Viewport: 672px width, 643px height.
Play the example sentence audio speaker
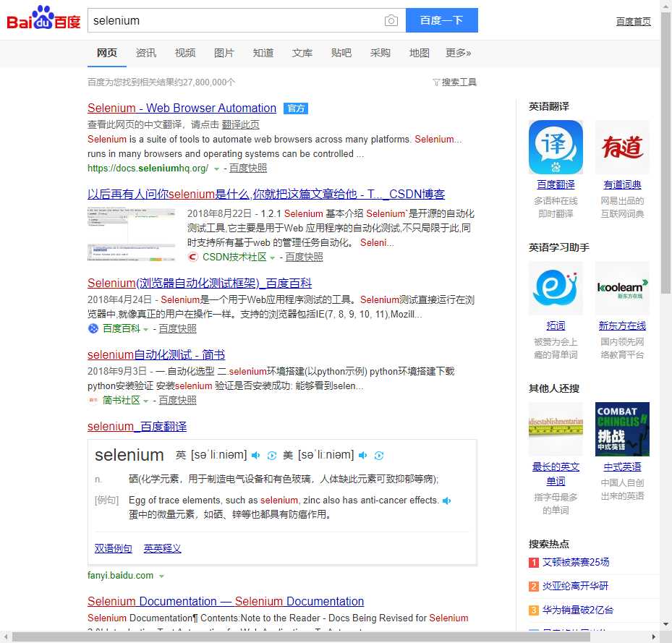(446, 501)
